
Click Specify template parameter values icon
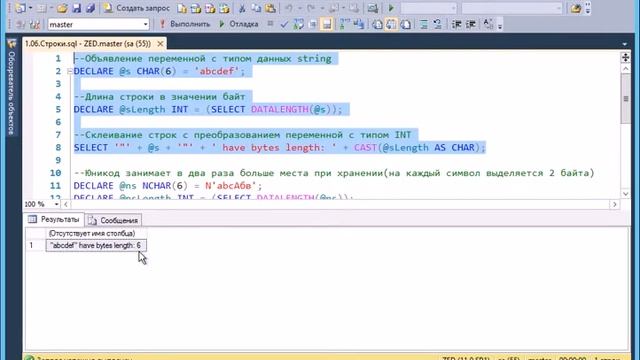[x=488, y=24]
